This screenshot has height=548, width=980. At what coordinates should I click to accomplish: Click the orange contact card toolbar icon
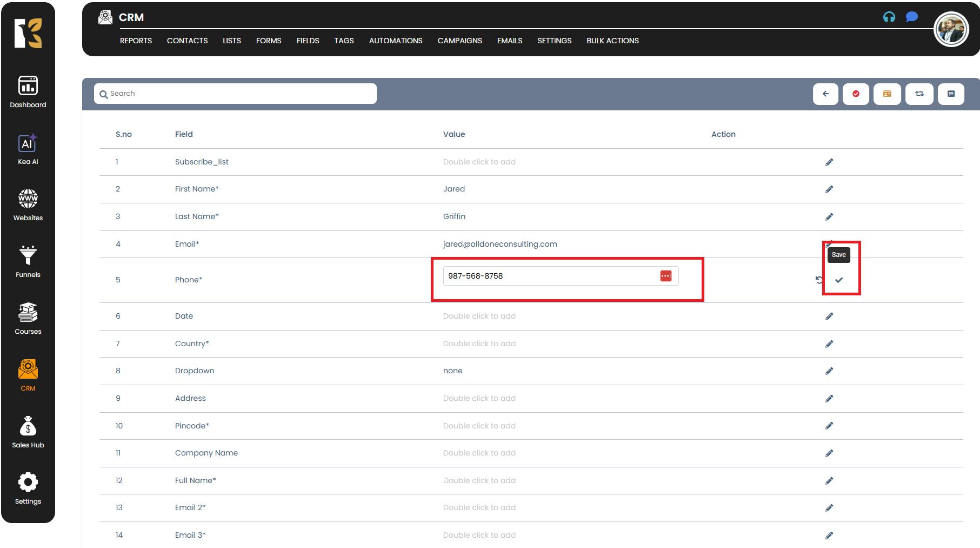click(887, 94)
